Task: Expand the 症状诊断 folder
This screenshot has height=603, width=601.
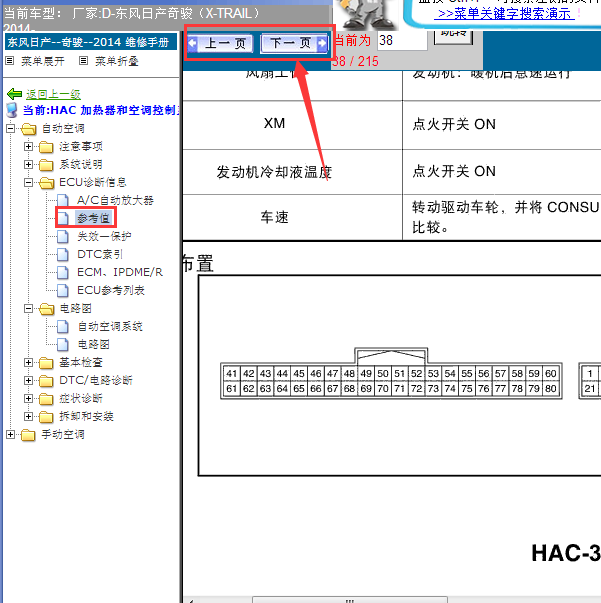Action: click(x=28, y=398)
